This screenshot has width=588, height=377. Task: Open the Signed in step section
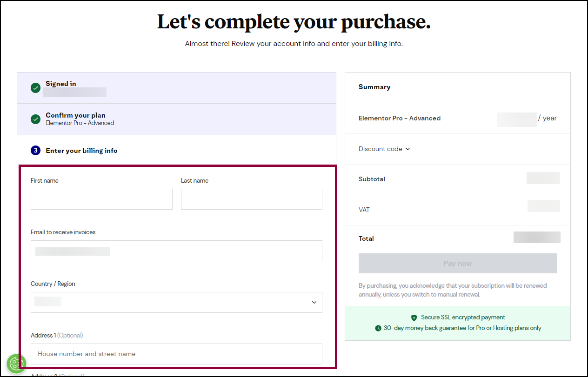[176, 88]
